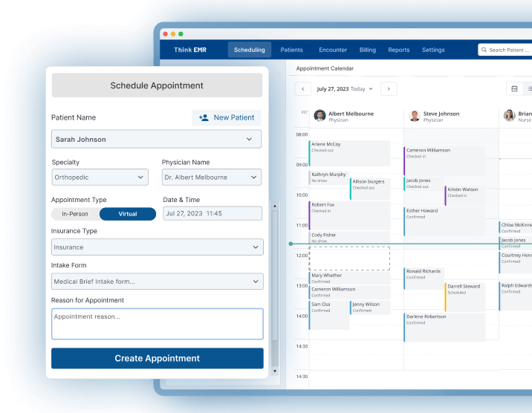
Task: Open Darlene Robertson's appointment
Action: [x=444, y=328]
